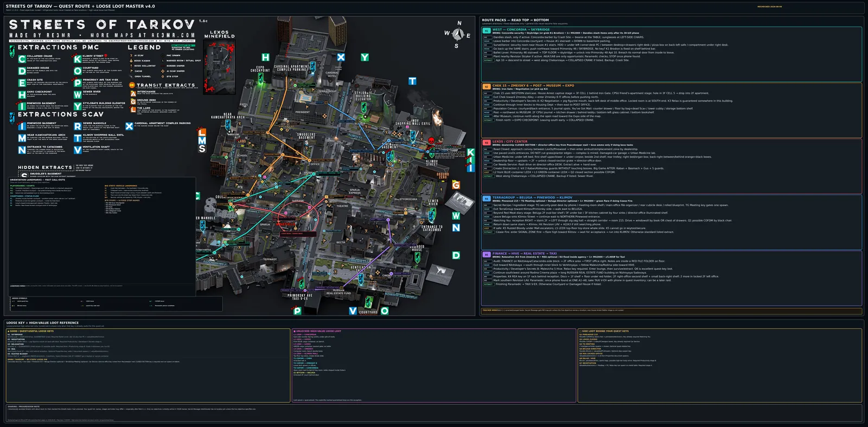Click the 'ENTRANCE TO CATACOMBS' map label

click(432, 228)
